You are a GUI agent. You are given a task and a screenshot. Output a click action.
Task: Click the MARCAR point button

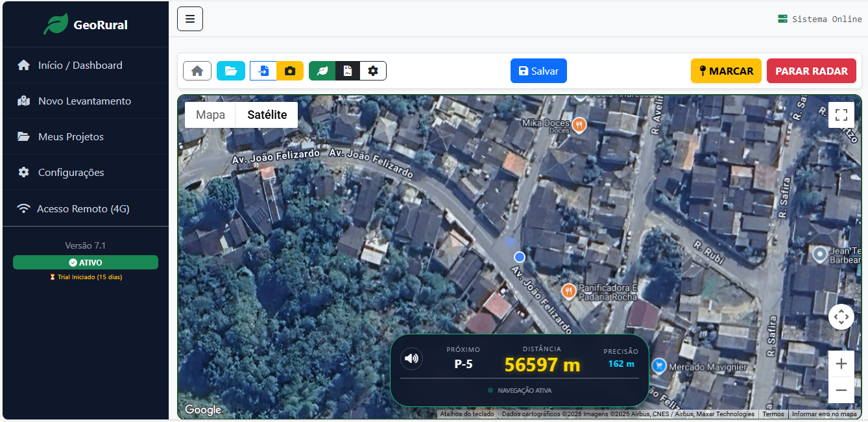click(x=725, y=71)
